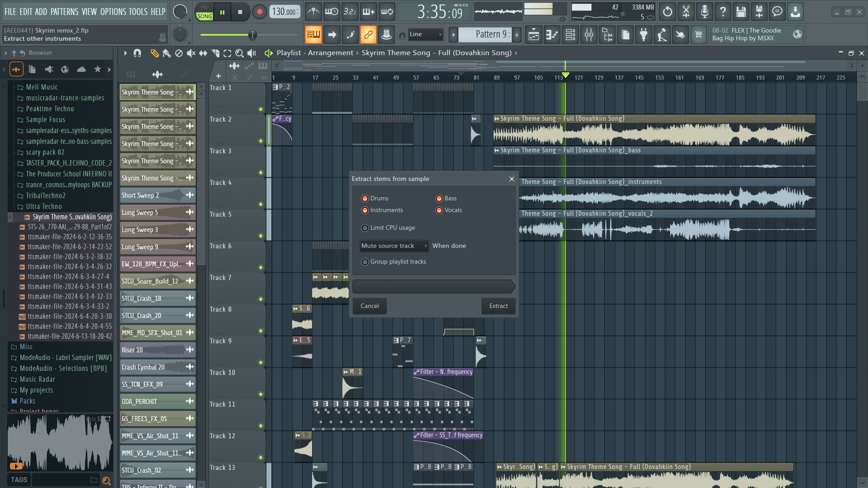Open the playlist menu arrow

tap(125, 53)
